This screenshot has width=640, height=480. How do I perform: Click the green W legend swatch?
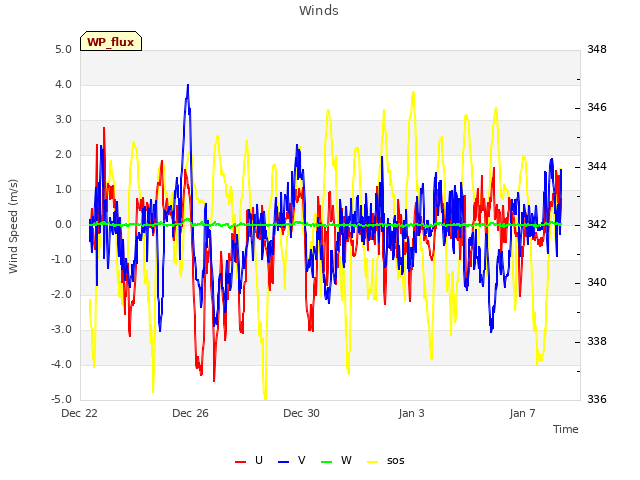(327, 462)
